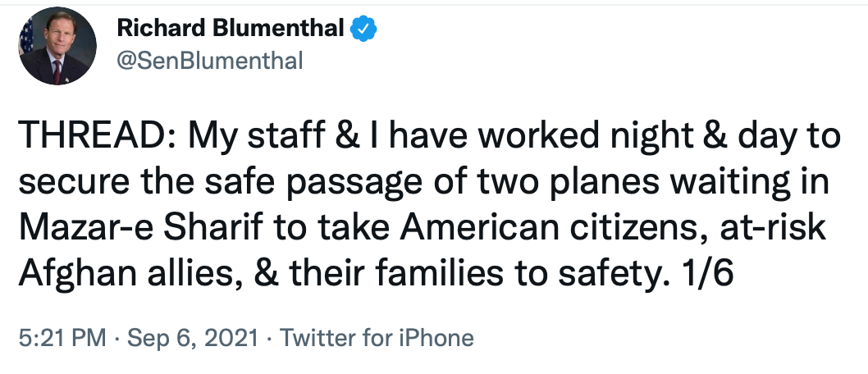Screen dimensions: 868x374
Task: Click the blue verified checkmark badge
Action: point(363,30)
